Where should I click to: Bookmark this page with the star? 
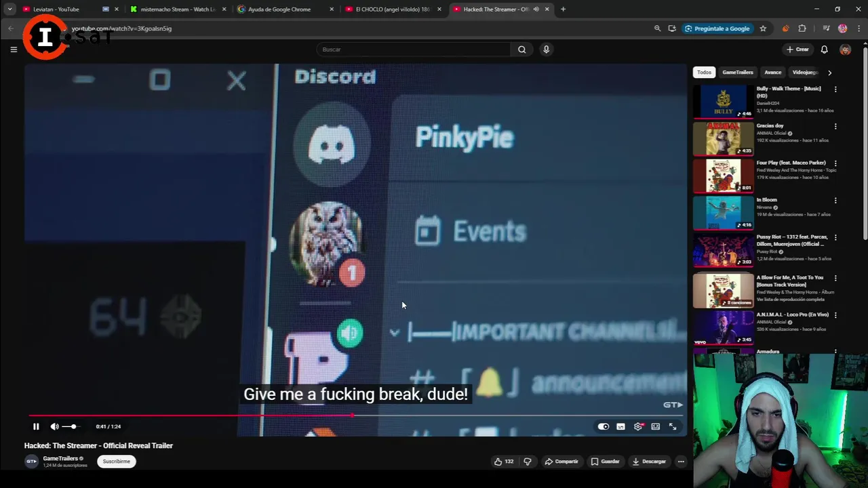click(x=763, y=28)
